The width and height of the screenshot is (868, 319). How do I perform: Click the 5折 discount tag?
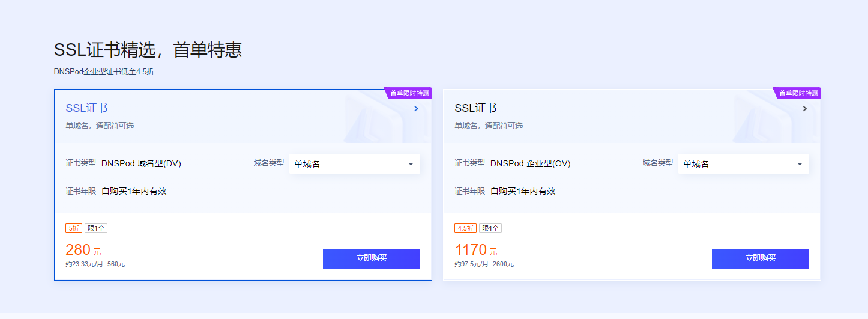[74, 228]
